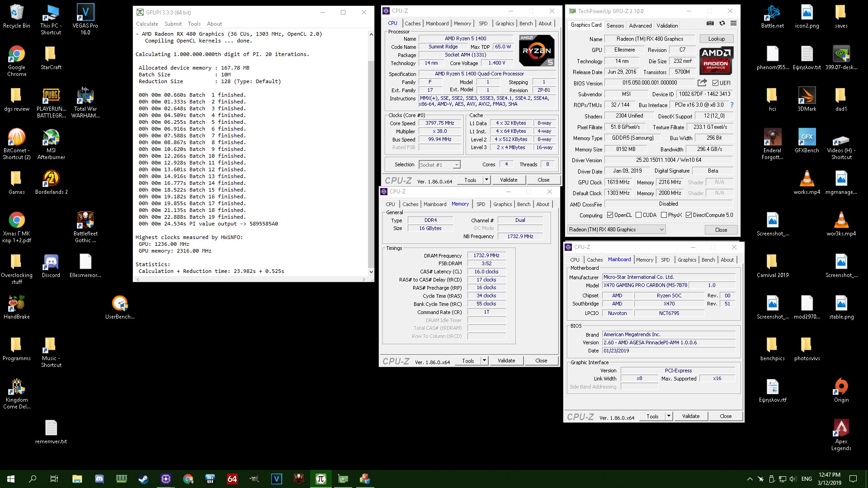Open Apex Legends desktop shortcut
The image size is (868, 488).
pyautogui.click(x=841, y=435)
